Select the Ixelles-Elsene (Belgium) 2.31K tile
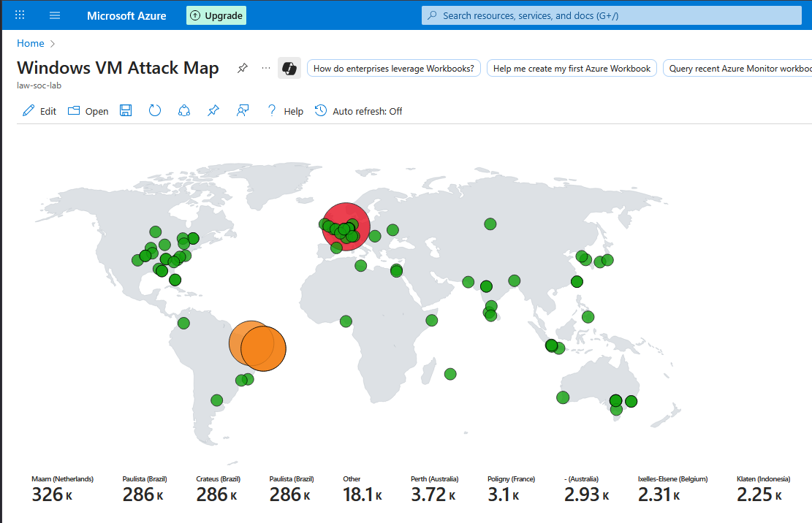 click(x=672, y=489)
